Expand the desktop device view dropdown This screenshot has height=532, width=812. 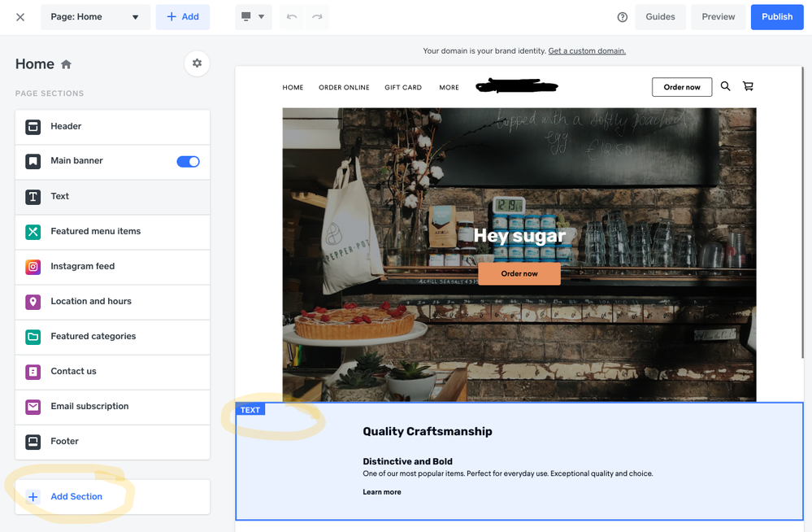pos(253,17)
